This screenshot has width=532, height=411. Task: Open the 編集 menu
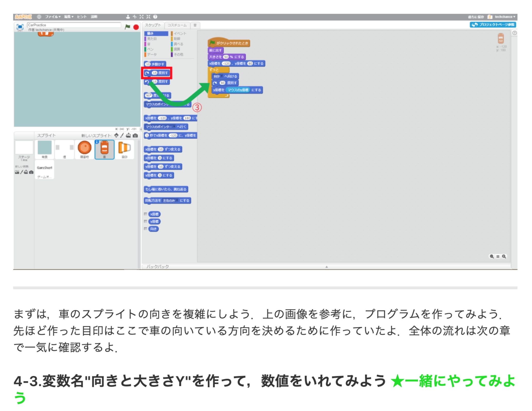tap(69, 17)
